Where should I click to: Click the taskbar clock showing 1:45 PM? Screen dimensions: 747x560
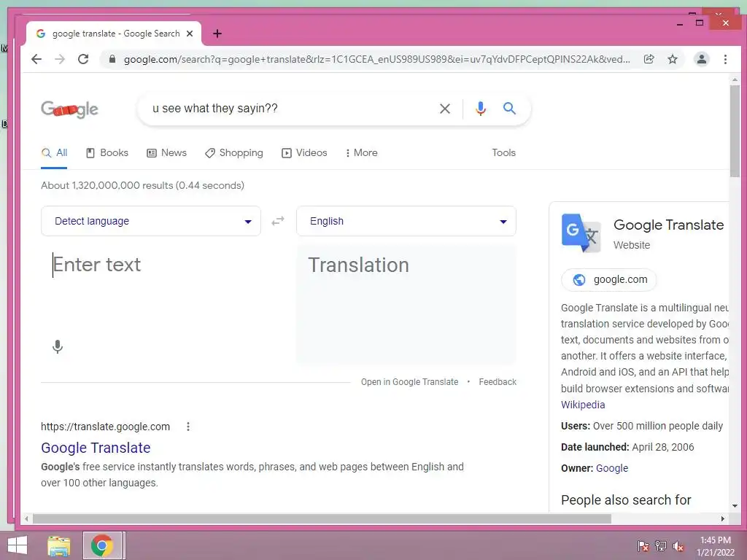click(x=715, y=546)
